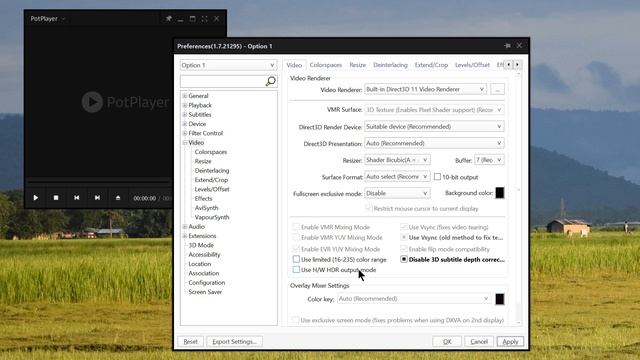Screen dimensions: 640x360
Task: Switch to the Colorspaces tab
Action: point(326,65)
